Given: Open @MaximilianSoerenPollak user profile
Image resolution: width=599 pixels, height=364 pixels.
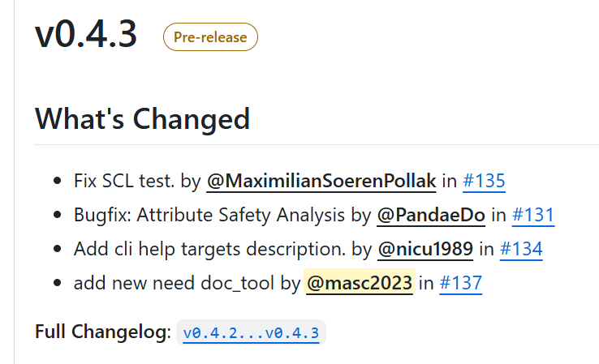Looking at the screenshot, I should [321, 181].
